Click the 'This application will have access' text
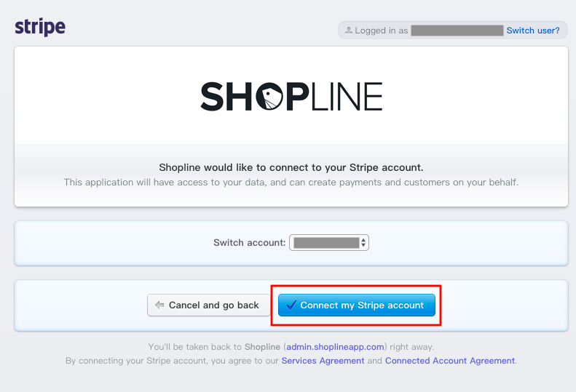The height and width of the screenshot is (392, 576). coord(291,183)
